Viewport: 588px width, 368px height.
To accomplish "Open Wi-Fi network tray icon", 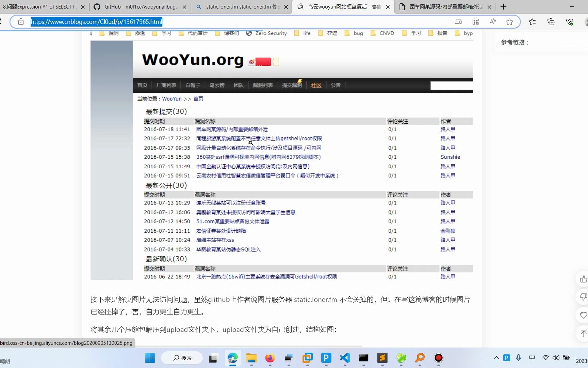I will coord(546,358).
